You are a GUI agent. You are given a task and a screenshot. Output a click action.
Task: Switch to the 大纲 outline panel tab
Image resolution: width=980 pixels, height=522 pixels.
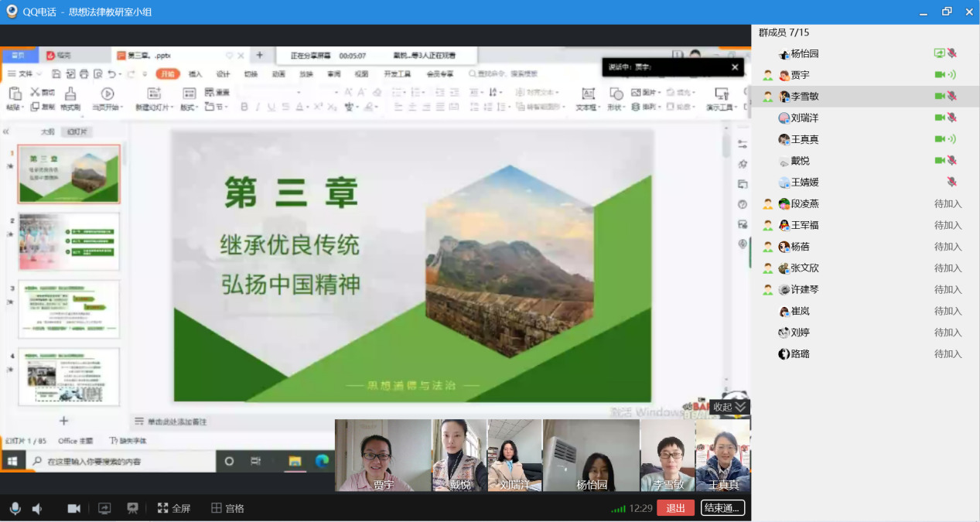(x=48, y=132)
